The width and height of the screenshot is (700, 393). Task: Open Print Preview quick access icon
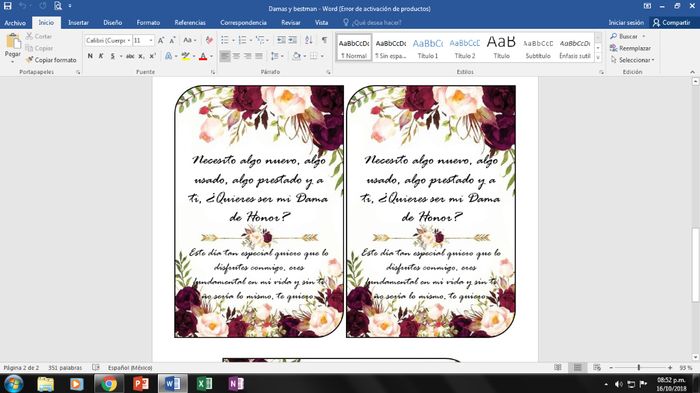coord(58,6)
